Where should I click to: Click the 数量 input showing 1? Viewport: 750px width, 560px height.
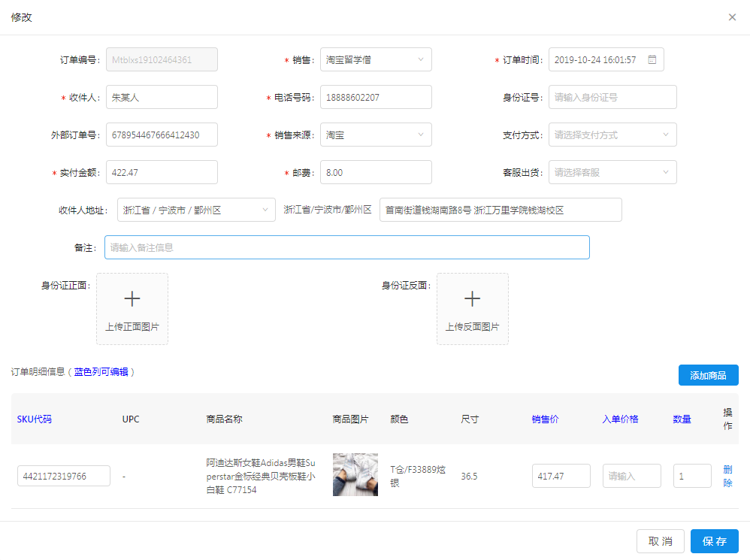tap(692, 476)
